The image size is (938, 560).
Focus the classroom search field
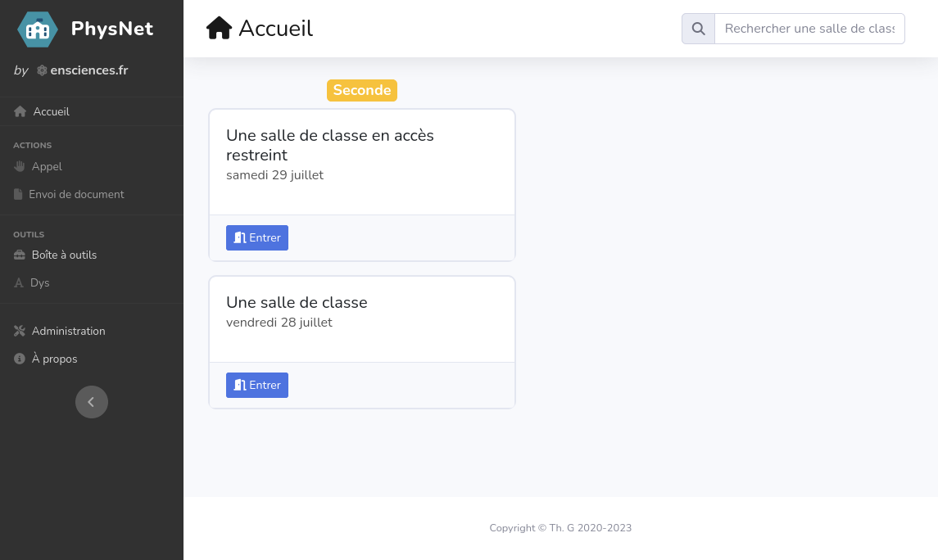[809, 29]
